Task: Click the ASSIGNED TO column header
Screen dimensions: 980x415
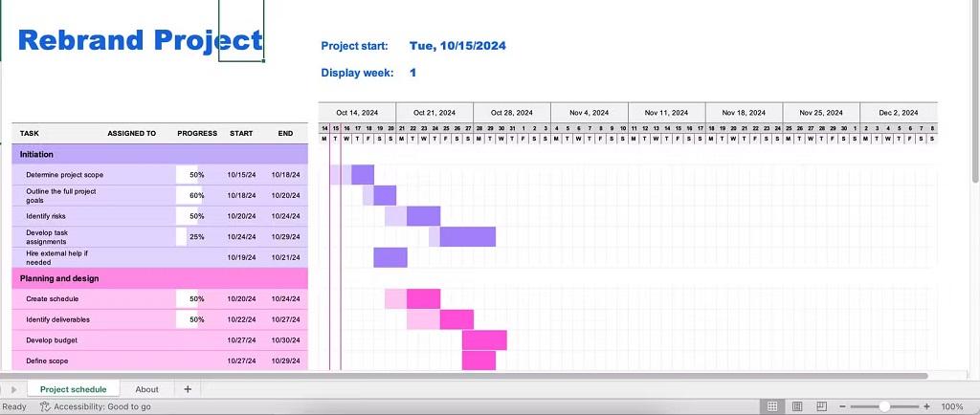Action: 132,133
